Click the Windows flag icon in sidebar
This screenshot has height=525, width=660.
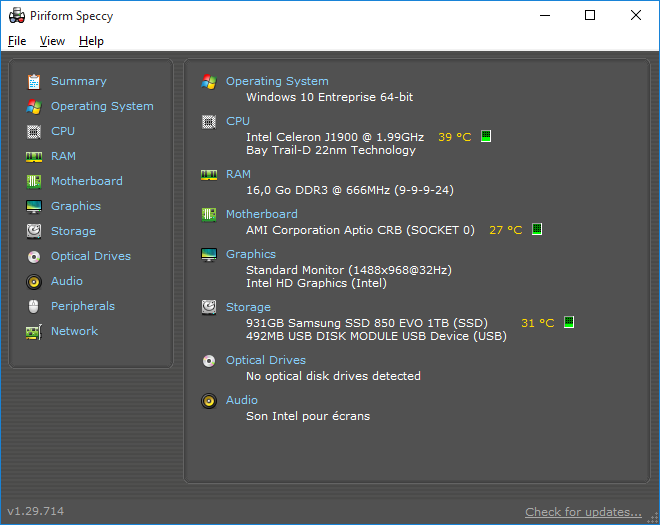34,107
